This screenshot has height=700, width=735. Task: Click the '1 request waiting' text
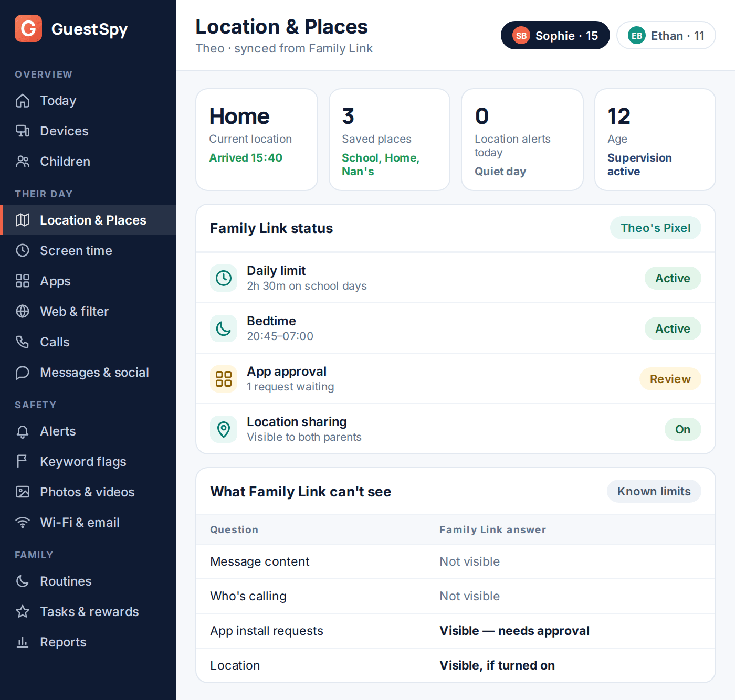pyautogui.click(x=290, y=387)
